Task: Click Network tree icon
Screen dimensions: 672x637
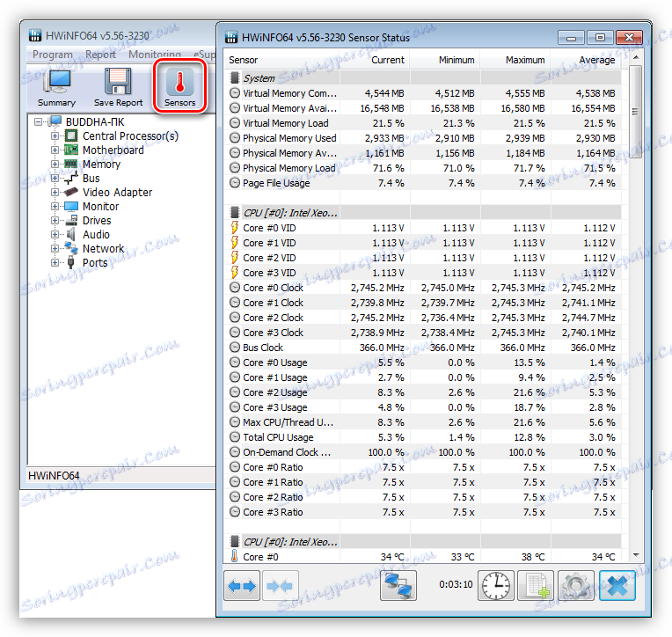Action: coord(71,248)
